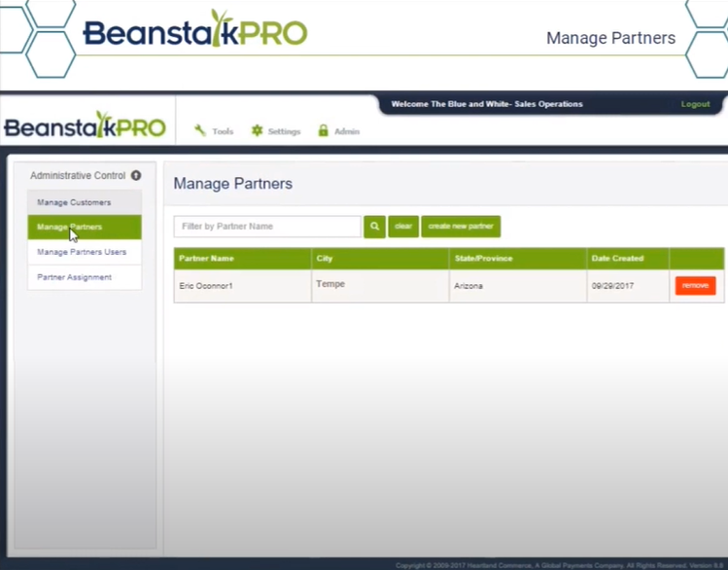
Task: Select Manage Partners in the sidebar
Action: coord(85,228)
